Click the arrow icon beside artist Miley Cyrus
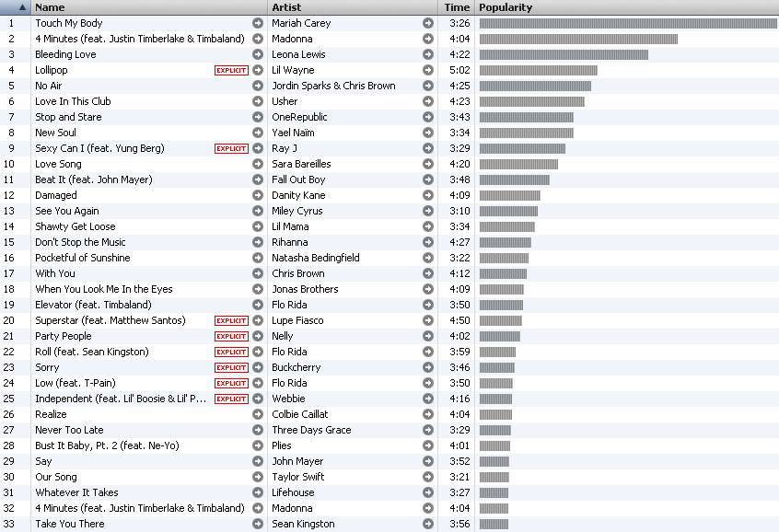 (x=428, y=211)
